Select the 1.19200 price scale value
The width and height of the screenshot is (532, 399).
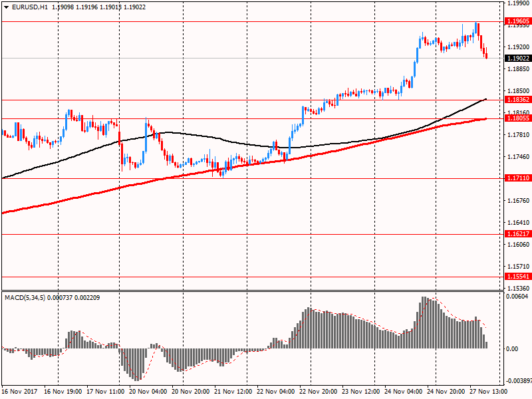point(519,47)
